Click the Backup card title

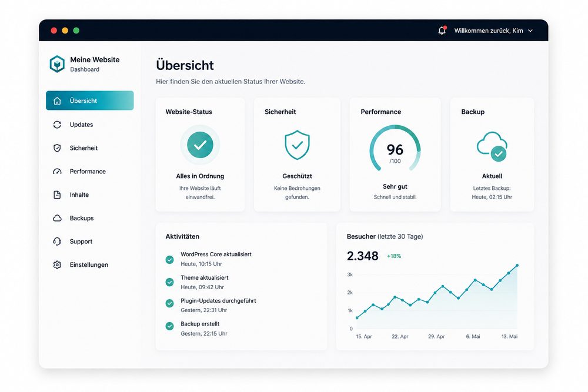(473, 112)
